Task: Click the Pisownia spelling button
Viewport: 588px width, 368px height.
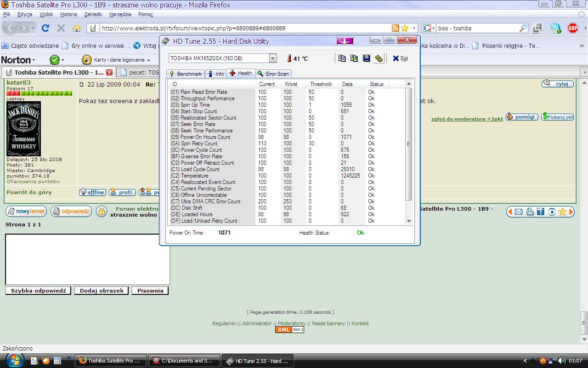Action: 150,291
